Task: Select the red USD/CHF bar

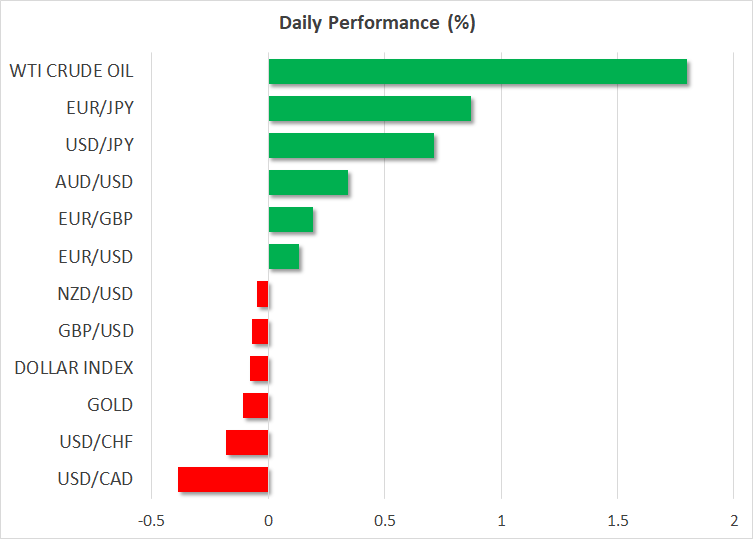Action: pos(247,442)
